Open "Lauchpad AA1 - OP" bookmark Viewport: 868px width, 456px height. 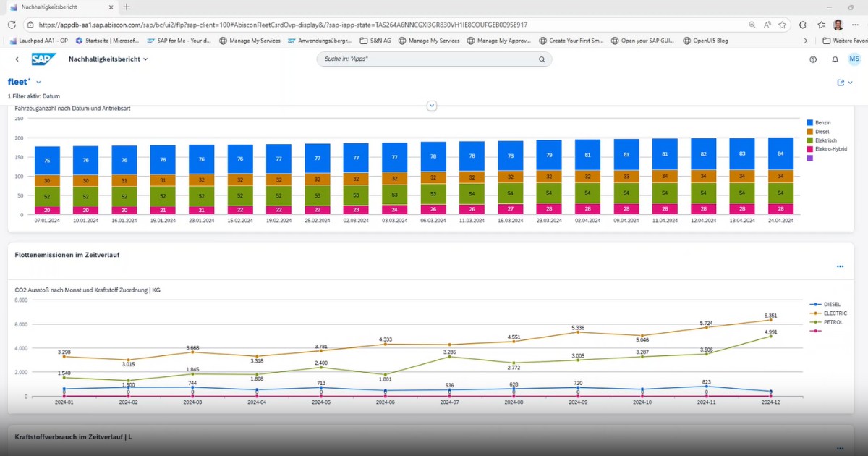[x=38, y=41]
